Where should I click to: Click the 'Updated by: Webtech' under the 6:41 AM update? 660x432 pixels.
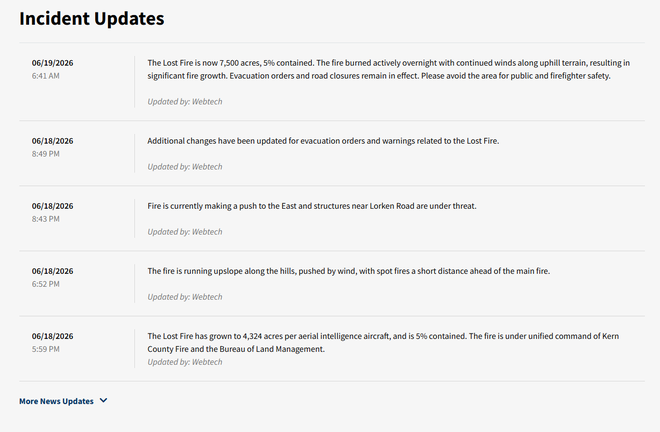tap(185, 101)
